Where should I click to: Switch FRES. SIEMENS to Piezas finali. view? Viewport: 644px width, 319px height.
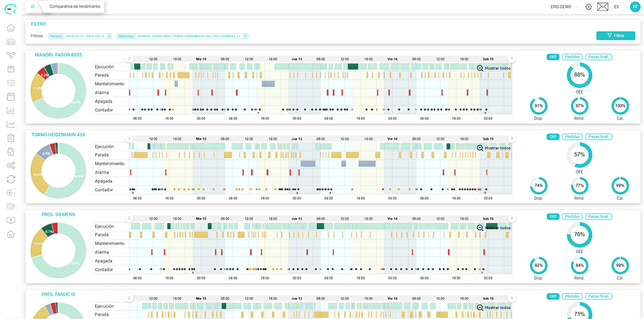(x=599, y=217)
